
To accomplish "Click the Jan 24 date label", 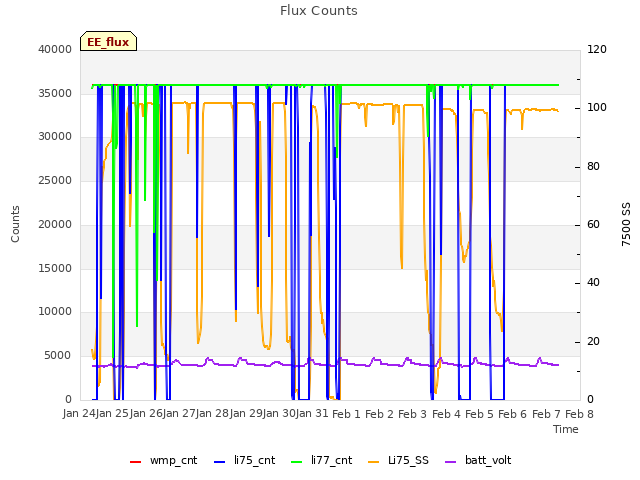I will click(79, 414).
